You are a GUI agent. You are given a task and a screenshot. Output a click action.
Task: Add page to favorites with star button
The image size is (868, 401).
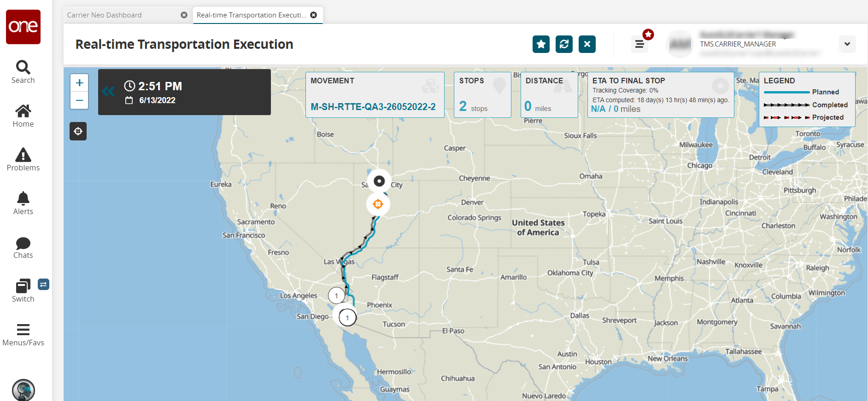click(x=541, y=44)
